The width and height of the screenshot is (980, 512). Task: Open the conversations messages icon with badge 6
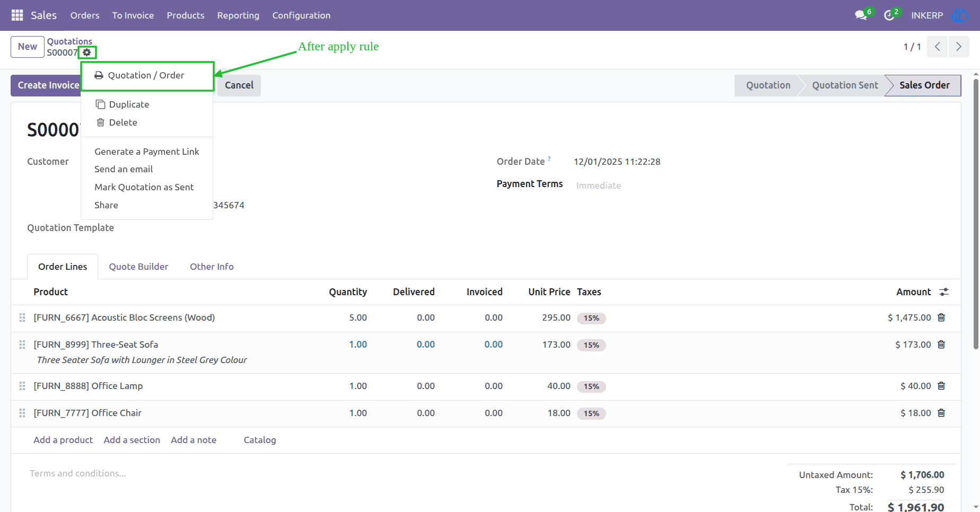(x=861, y=15)
